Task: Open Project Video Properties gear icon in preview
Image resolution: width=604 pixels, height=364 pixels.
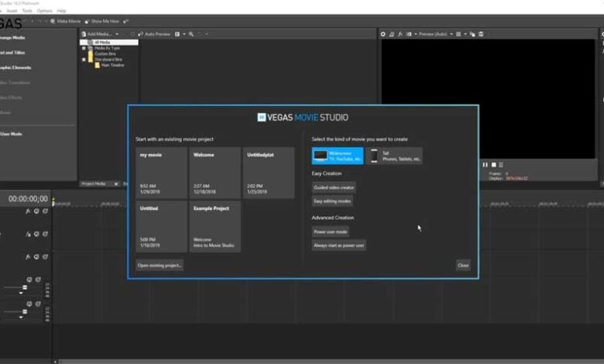Action: [383, 34]
